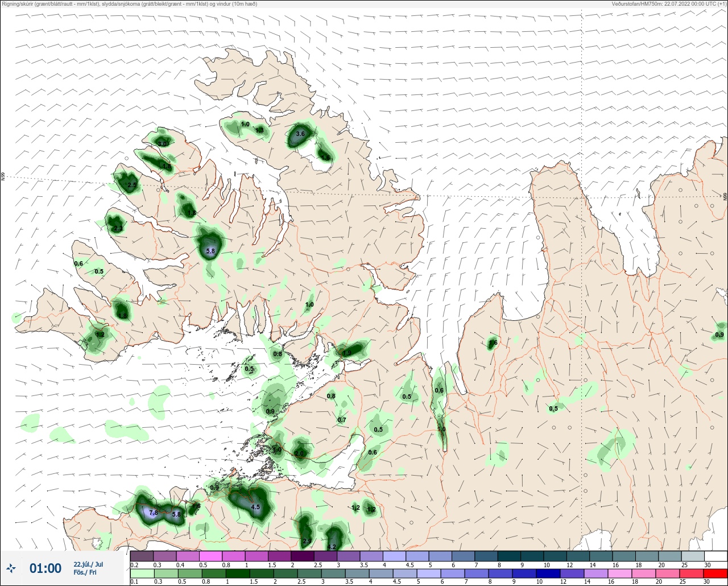Click the '0.1' label under the lower legend row
Image resolution: width=728 pixels, height=586 pixels.
134,581
